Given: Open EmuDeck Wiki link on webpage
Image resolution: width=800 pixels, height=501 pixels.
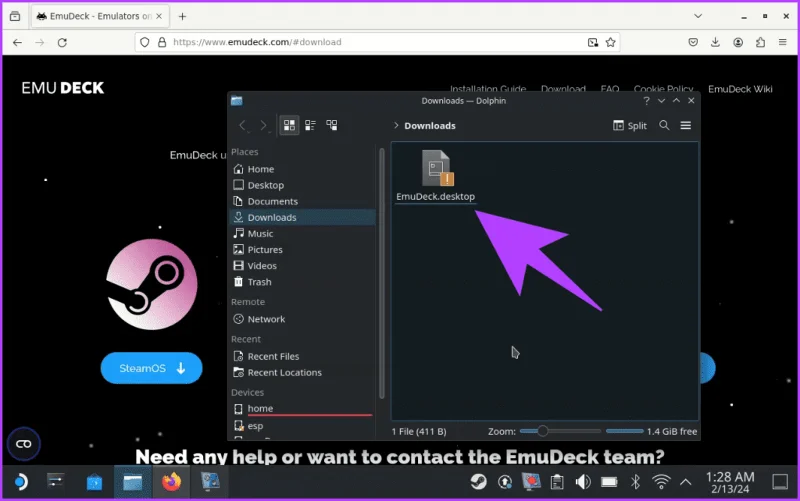Looking at the screenshot, I should click(740, 89).
